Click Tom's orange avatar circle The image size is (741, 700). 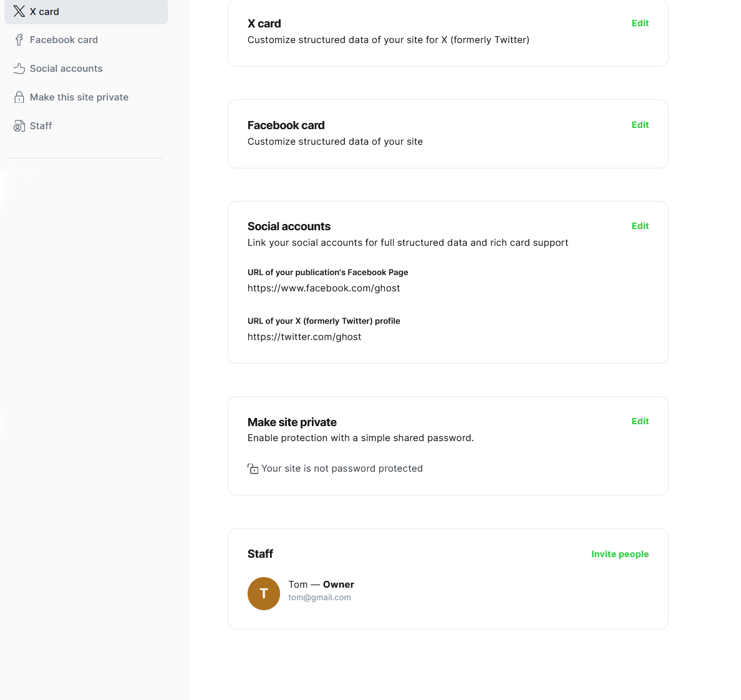[264, 593]
